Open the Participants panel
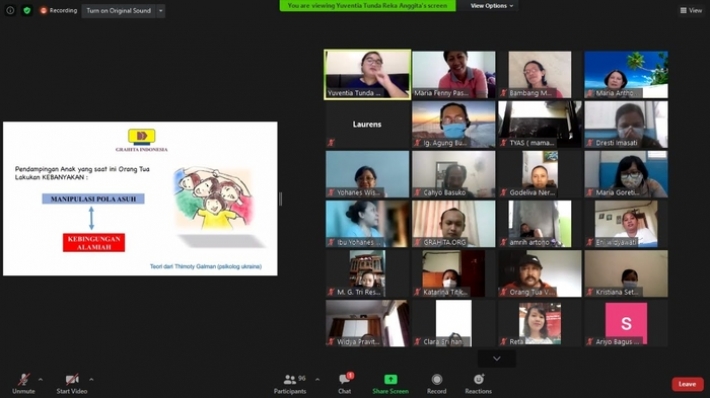The width and height of the screenshot is (710, 398). click(290, 384)
